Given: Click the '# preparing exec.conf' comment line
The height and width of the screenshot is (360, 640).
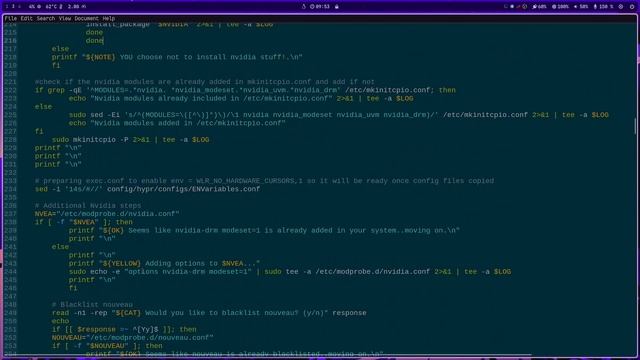Looking at the screenshot, I should point(264,181).
